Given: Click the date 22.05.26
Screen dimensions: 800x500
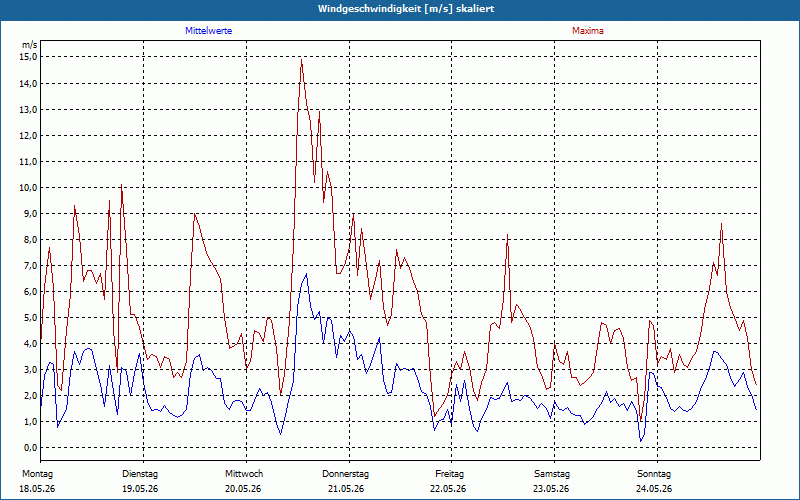Looking at the screenshot, I should (448, 489).
